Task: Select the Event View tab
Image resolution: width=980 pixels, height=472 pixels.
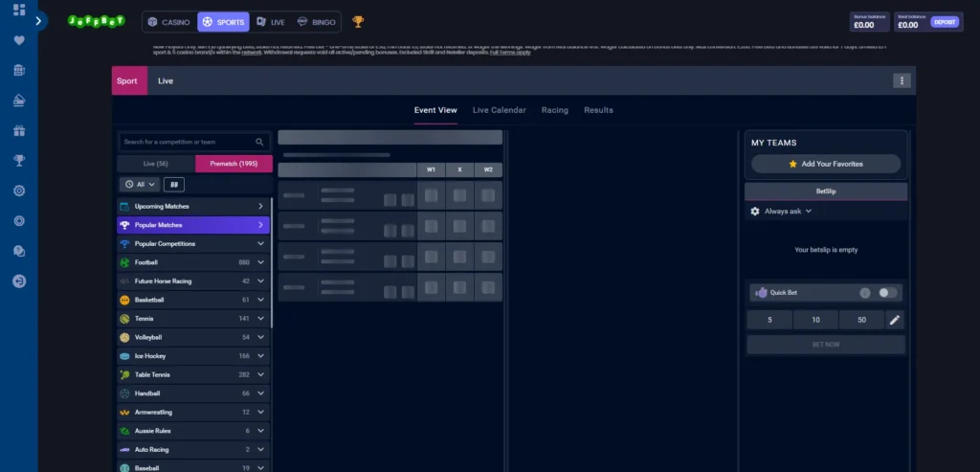Action: [435, 110]
